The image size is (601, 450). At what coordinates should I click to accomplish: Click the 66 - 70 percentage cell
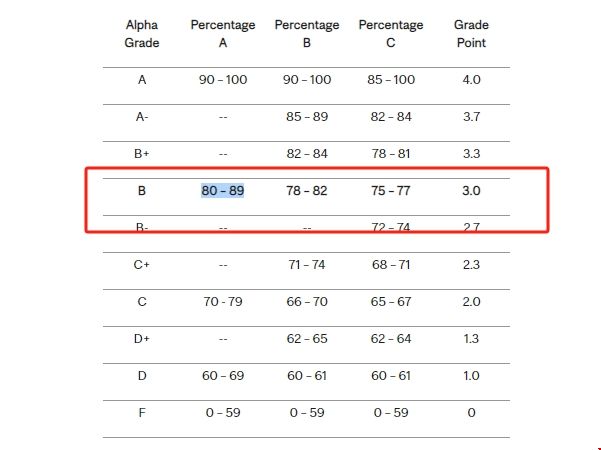point(306,302)
